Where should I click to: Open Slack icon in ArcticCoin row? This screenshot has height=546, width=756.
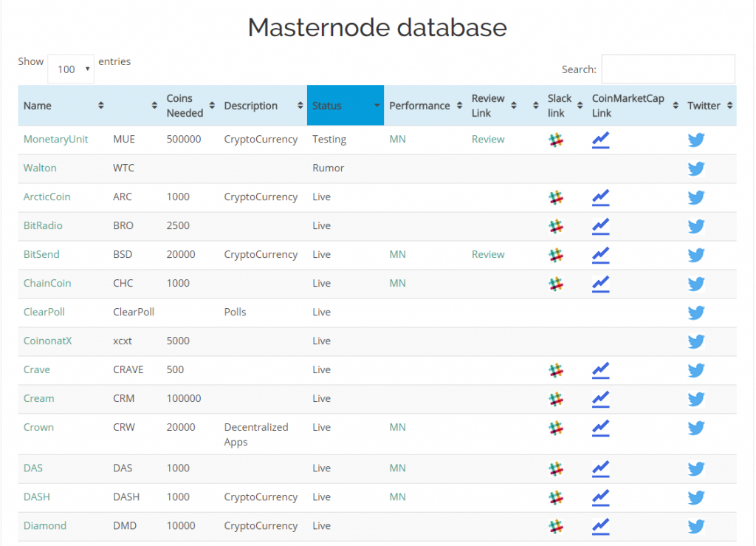(x=556, y=197)
